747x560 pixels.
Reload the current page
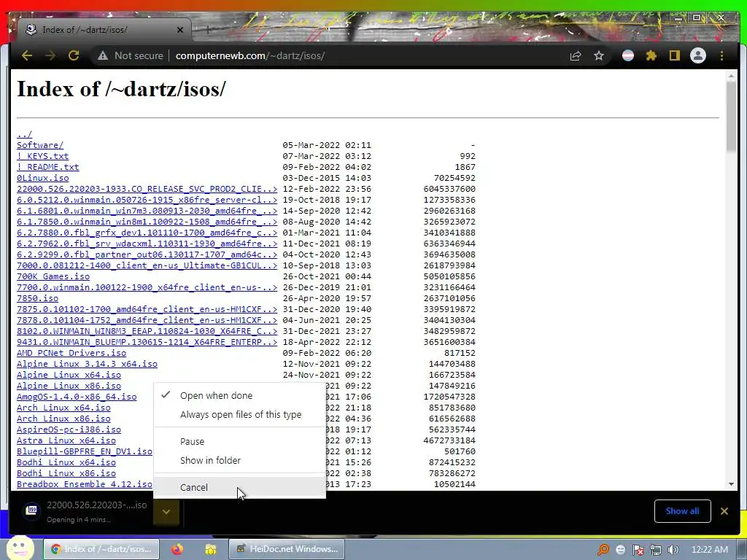click(74, 55)
